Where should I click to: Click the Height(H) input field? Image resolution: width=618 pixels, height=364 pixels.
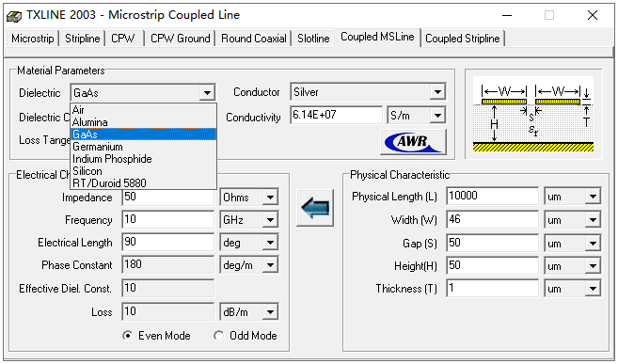[x=492, y=265]
